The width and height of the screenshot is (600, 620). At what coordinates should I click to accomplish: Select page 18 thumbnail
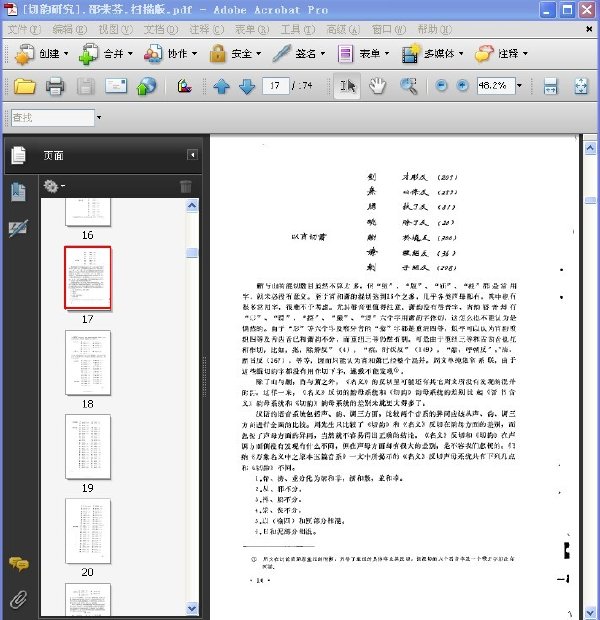[88, 363]
